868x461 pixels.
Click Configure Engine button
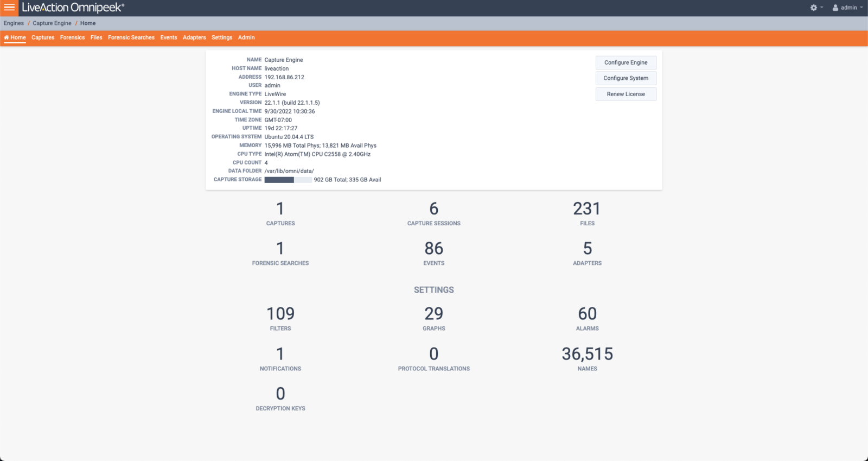[626, 62]
